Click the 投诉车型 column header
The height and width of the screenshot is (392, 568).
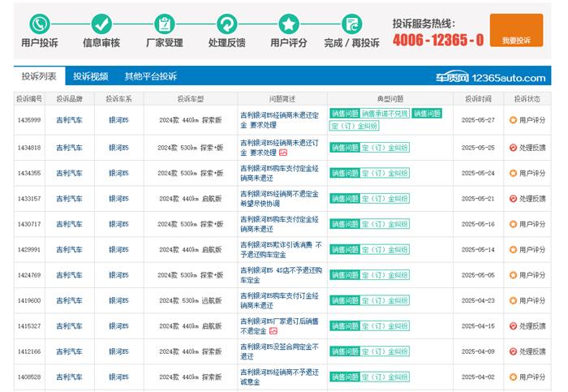point(191,98)
